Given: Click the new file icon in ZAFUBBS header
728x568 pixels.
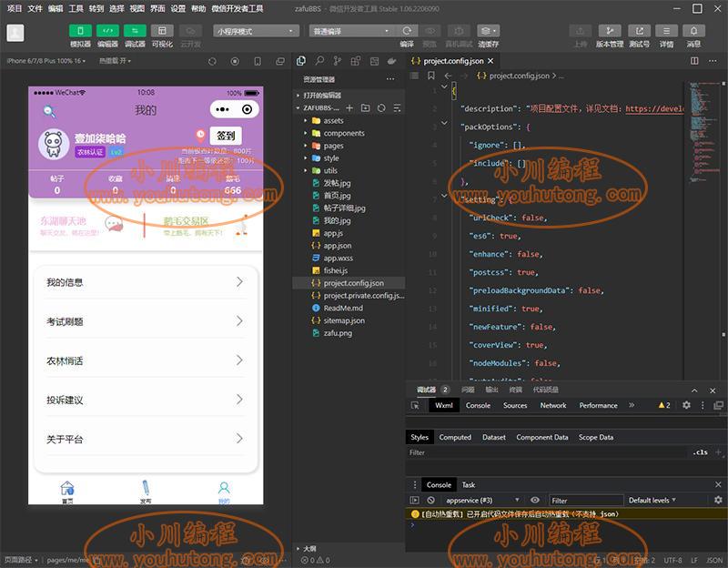Looking at the screenshot, I should [349, 107].
